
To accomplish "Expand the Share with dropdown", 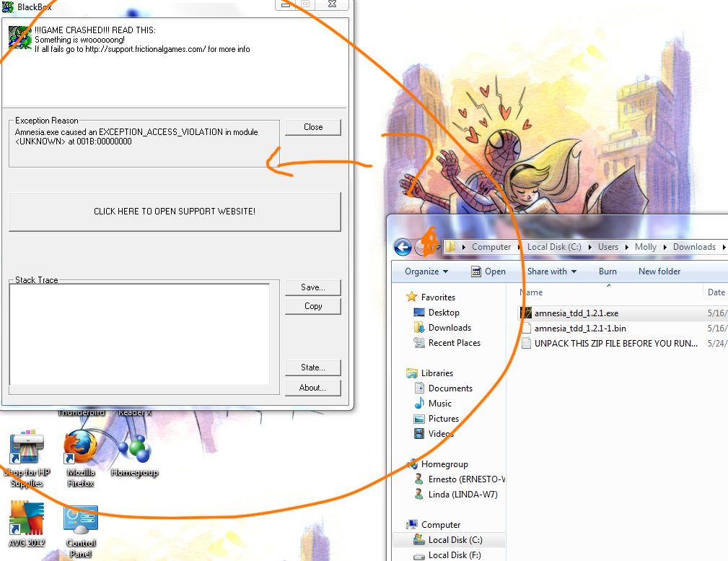I will [x=552, y=271].
